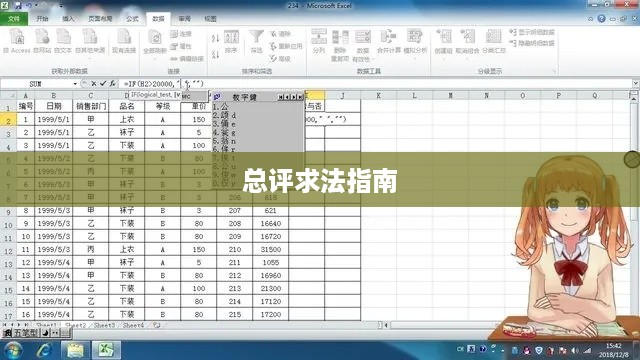Image resolution: width=640 pixels, height=360 pixels.
Task: Open the Windows Start button
Action: click(x=14, y=350)
